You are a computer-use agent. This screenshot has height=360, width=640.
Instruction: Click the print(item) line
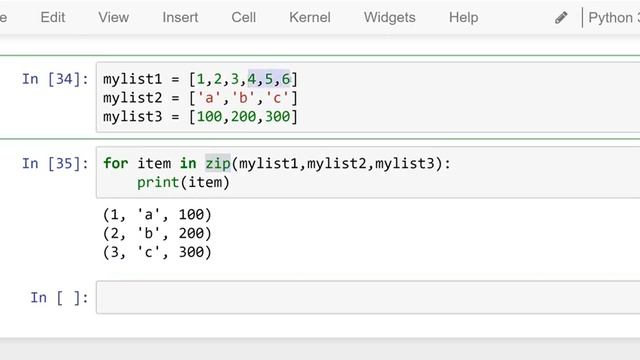pos(183,182)
